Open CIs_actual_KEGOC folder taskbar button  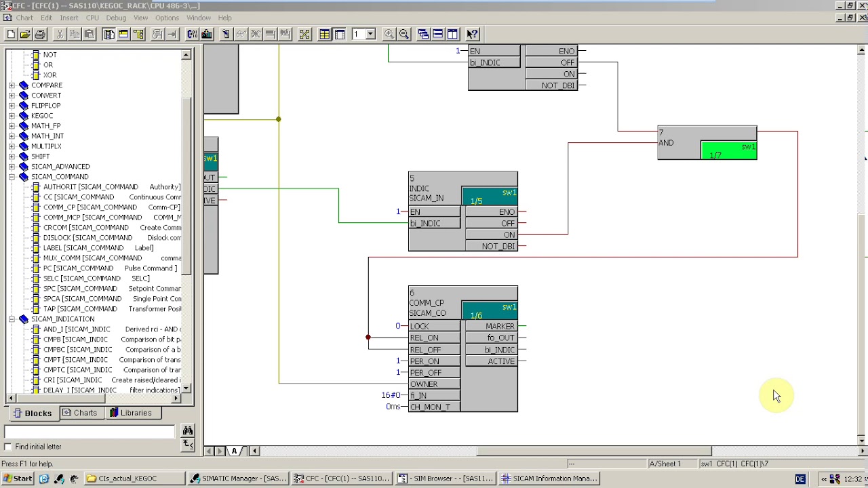(134, 479)
